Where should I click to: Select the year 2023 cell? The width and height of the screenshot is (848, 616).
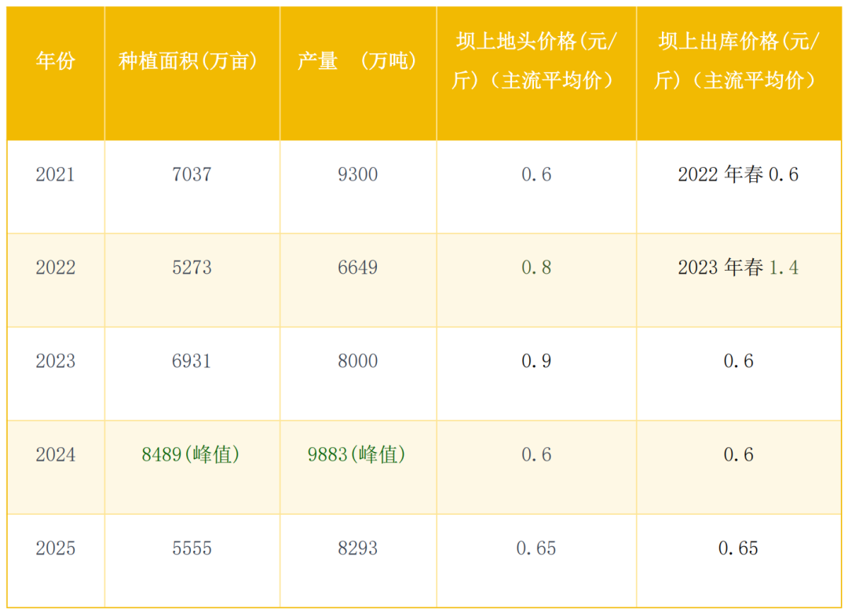(55, 361)
